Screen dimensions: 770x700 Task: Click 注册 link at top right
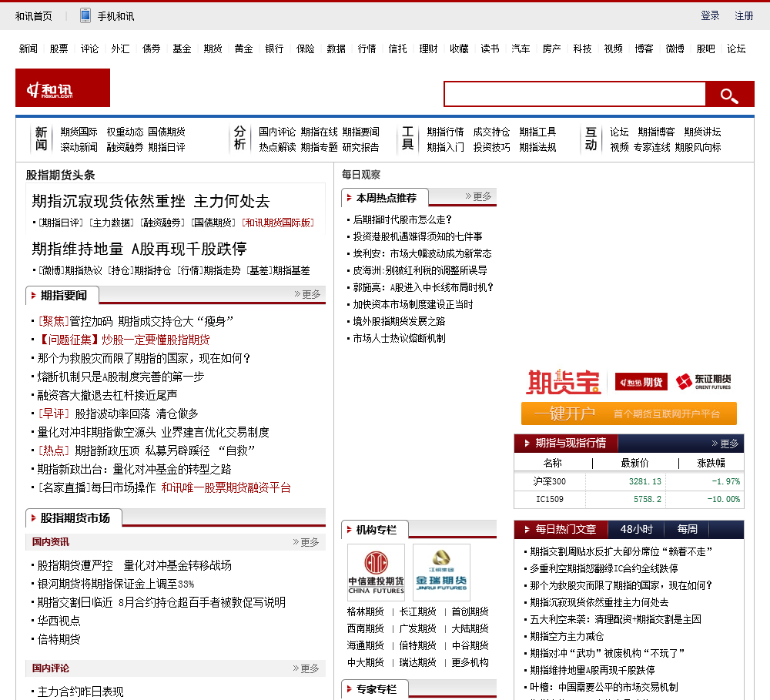744,15
